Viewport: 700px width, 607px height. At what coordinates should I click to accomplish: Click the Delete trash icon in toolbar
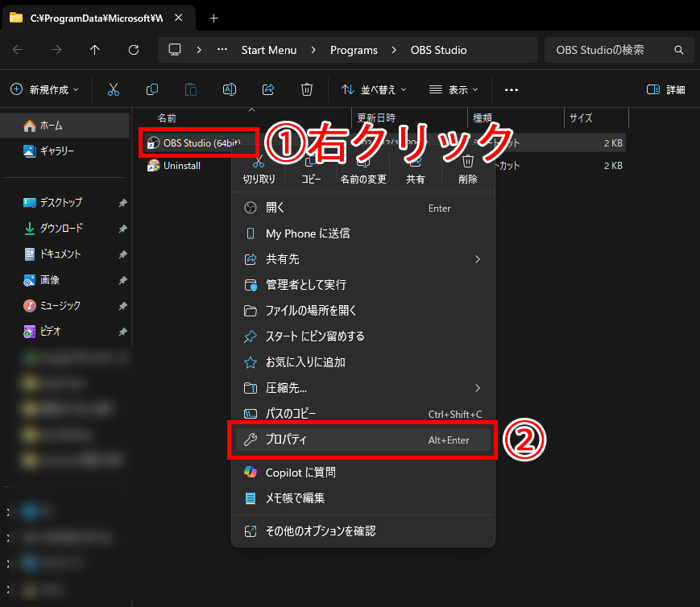(307, 89)
